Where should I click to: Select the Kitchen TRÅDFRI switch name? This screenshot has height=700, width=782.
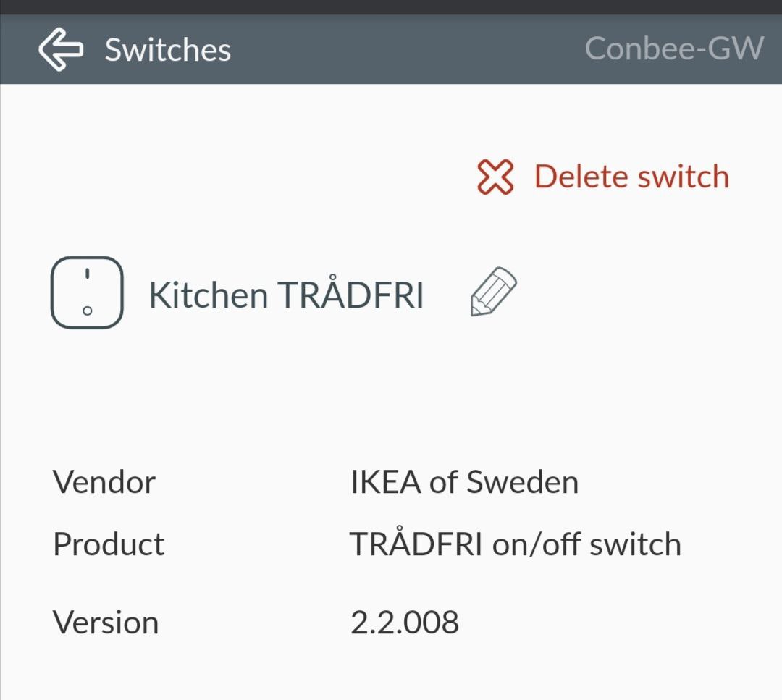tap(286, 295)
